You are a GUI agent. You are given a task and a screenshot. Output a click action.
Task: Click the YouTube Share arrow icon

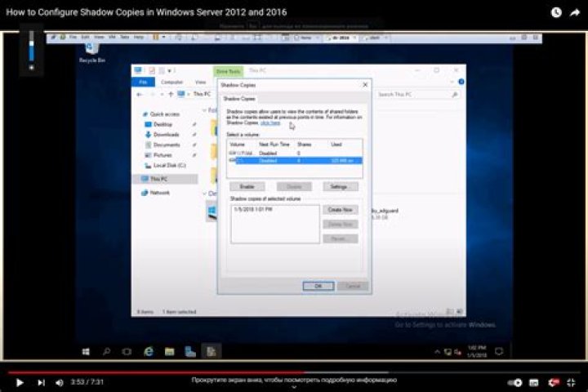tap(575, 13)
